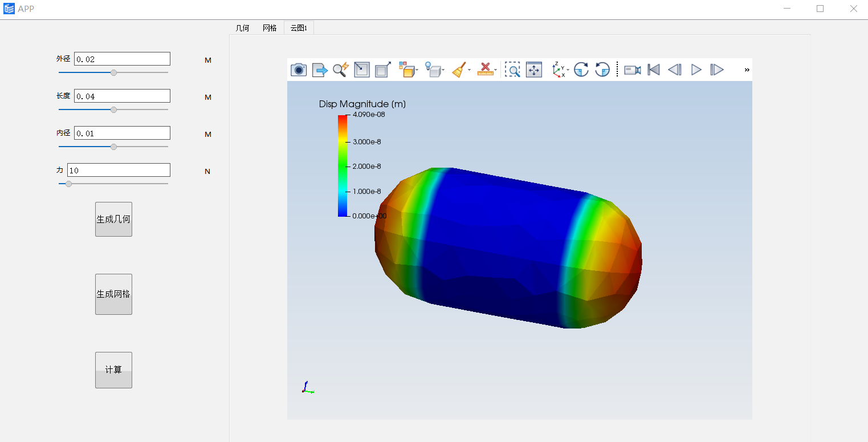Click the broom clear icon
Screen dimensions: 868x442
click(x=459, y=70)
